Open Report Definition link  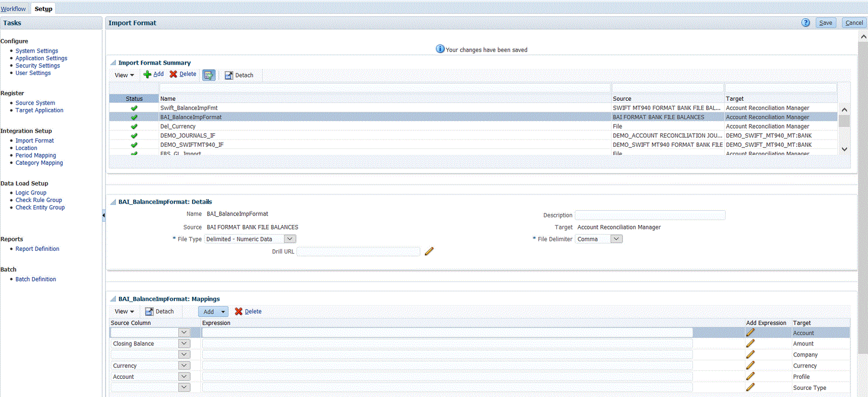pos(37,249)
